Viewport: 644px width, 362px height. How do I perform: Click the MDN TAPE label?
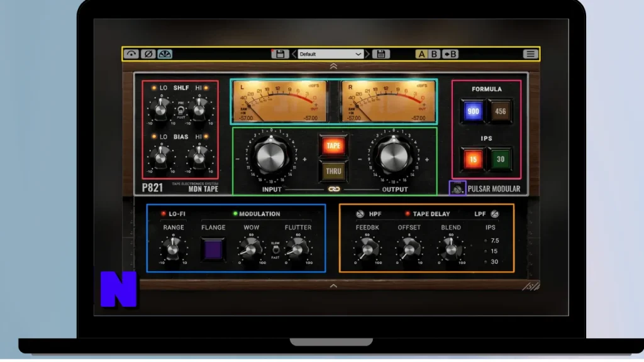[203, 189]
